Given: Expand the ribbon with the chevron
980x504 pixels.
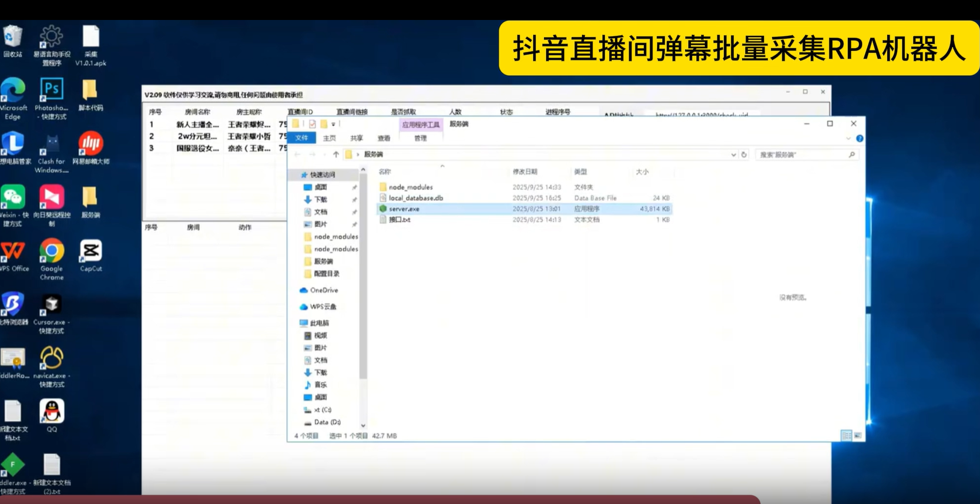Looking at the screenshot, I should [848, 139].
